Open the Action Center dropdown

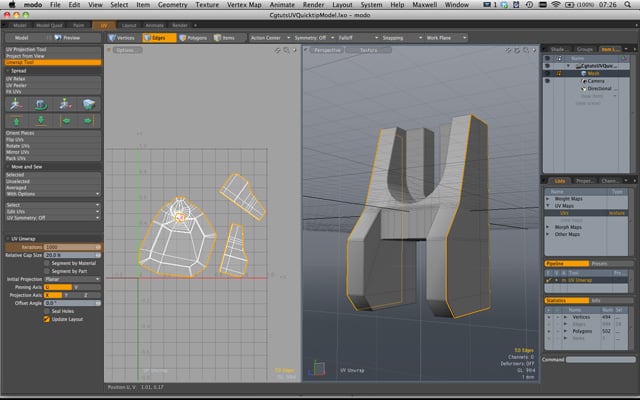click(270, 37)
